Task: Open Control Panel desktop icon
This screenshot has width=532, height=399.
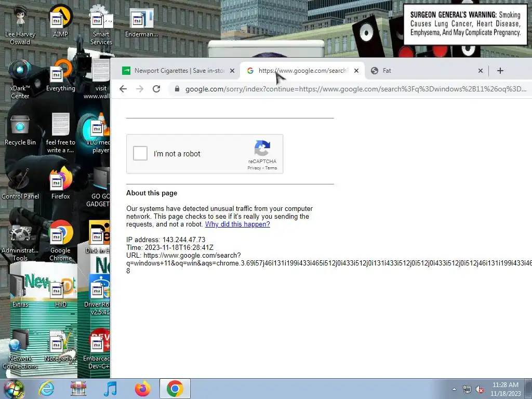Action: (20, 184)
